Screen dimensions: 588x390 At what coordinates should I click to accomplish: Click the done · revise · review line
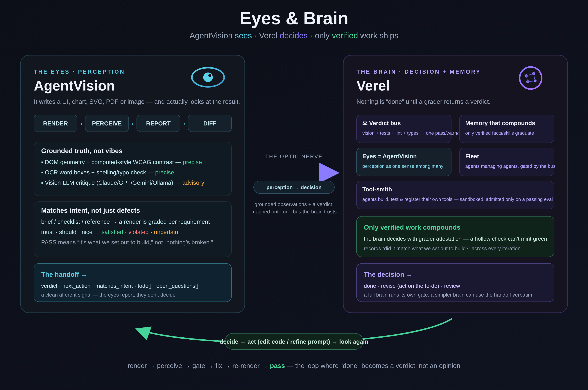412,286
